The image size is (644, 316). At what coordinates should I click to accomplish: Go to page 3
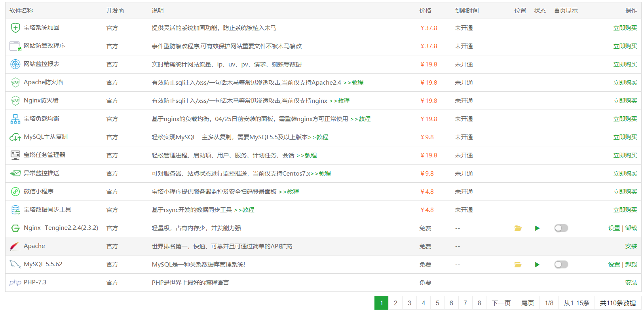[x=409, y=303]
